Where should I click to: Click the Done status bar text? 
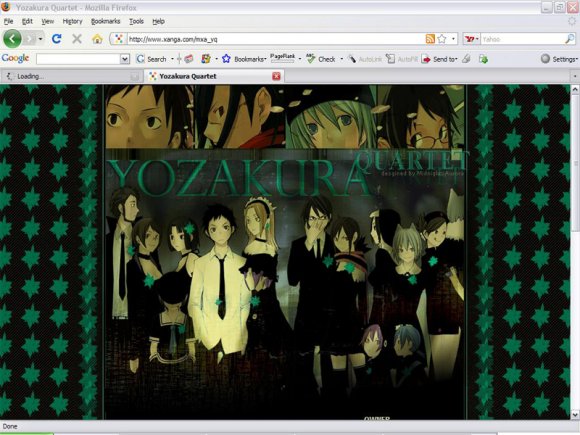[10, 426]
